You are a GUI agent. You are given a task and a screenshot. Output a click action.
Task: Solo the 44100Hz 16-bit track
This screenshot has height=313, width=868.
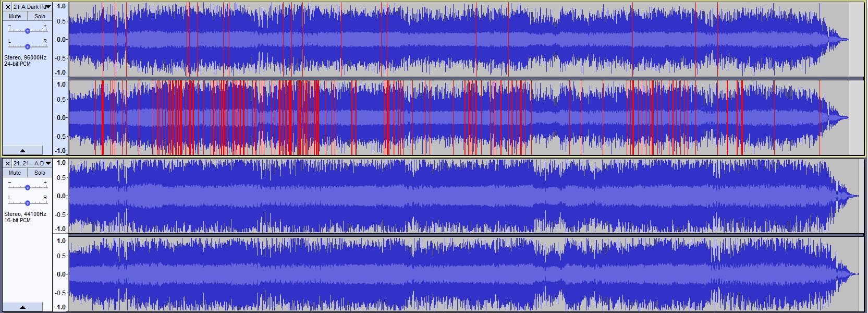(x=40, y=173)
